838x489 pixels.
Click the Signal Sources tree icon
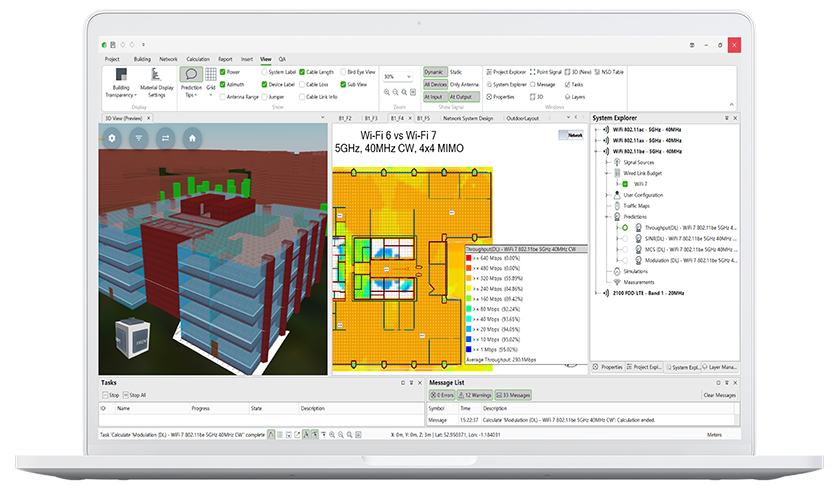pos(617,162)
